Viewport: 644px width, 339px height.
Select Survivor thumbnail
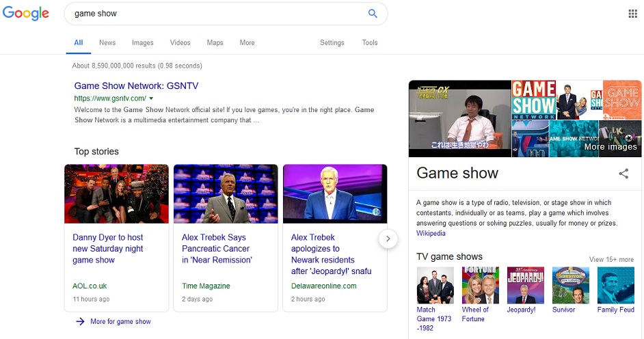pos(571,285)
